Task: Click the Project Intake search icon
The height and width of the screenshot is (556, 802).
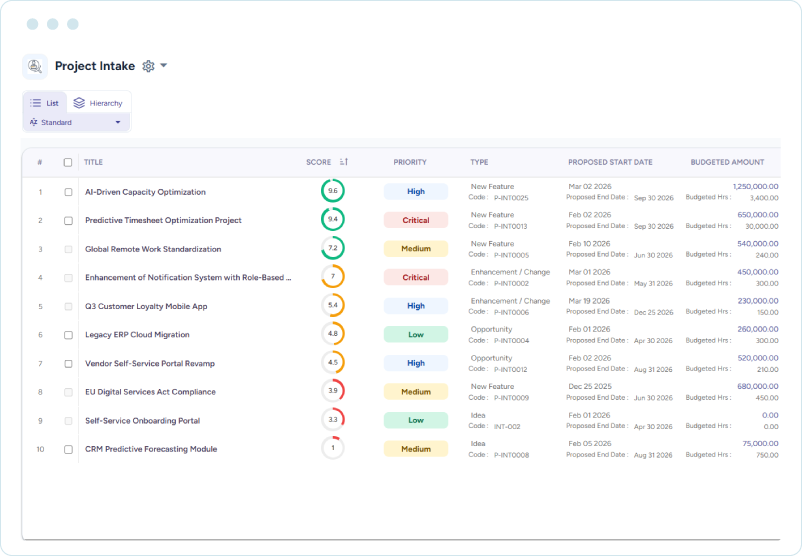Action: pyautogui.click(x=35, y=66)
